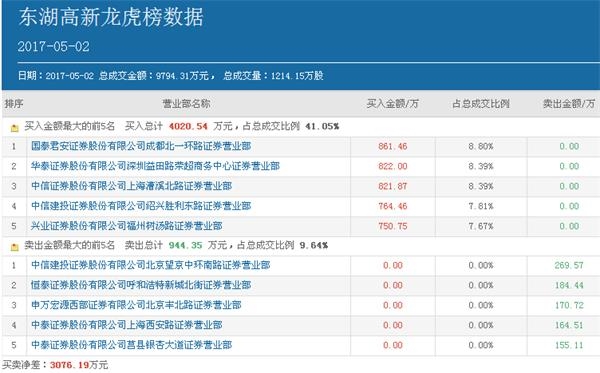Open 中泰证券上海西安路证券营业部 link
Viewport: 600px width, 373px height.
tap(127, 325)
